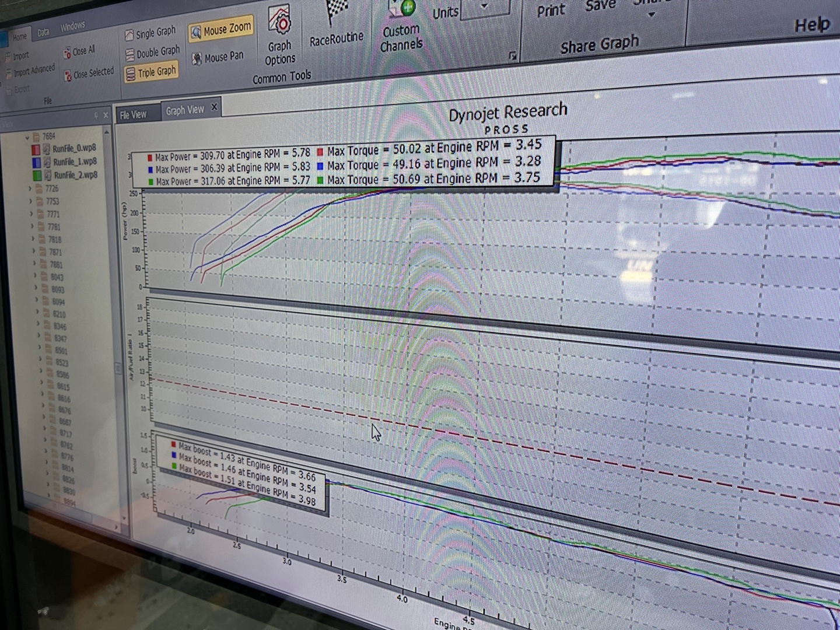Launch RaceRoutine with the checkered flag icon
840x630 pixels.
tap(337, 15)
